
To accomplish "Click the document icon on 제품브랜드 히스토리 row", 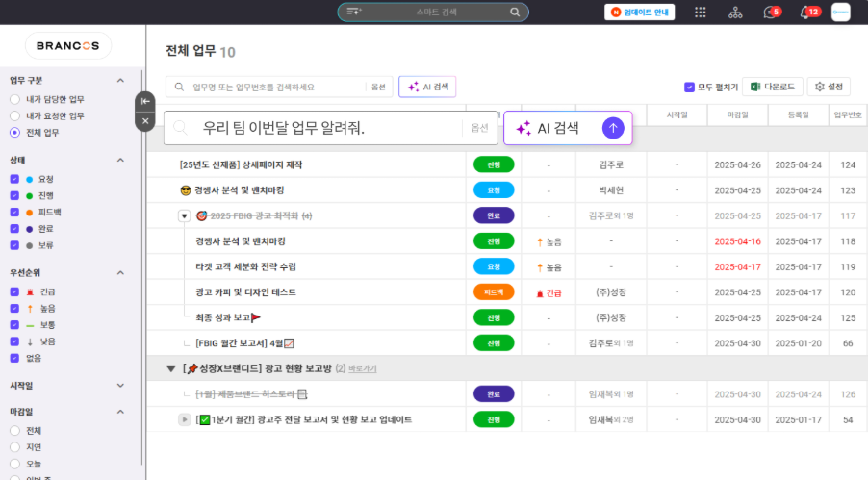I will pos(302,394).
